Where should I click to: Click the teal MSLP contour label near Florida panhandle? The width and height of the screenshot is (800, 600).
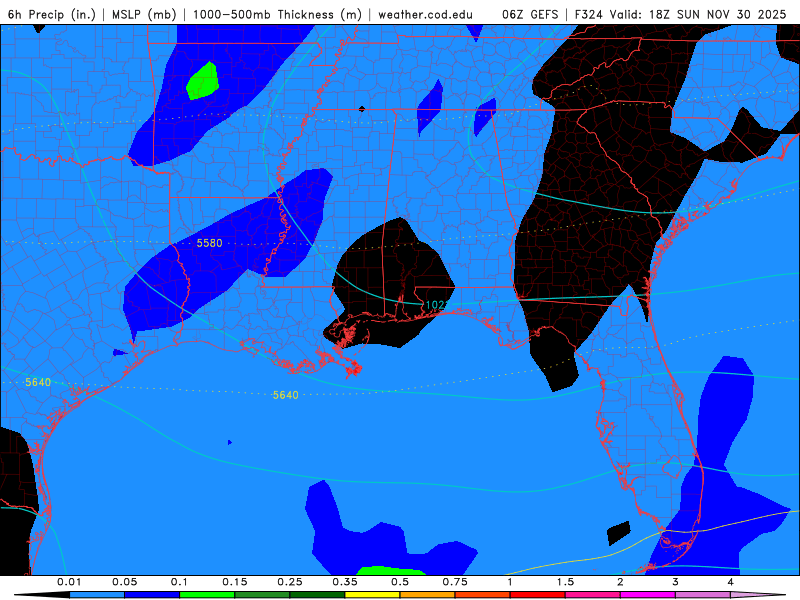[436, 305]
